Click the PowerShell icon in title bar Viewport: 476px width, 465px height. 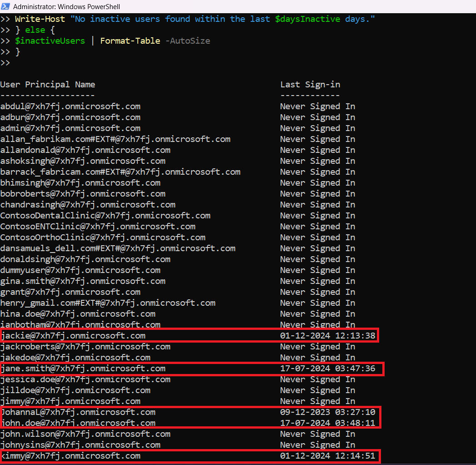(6, 7)
